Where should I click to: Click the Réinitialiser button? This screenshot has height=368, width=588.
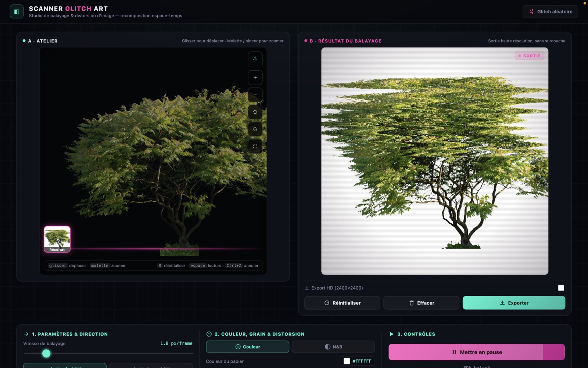[x=342, y=303]
